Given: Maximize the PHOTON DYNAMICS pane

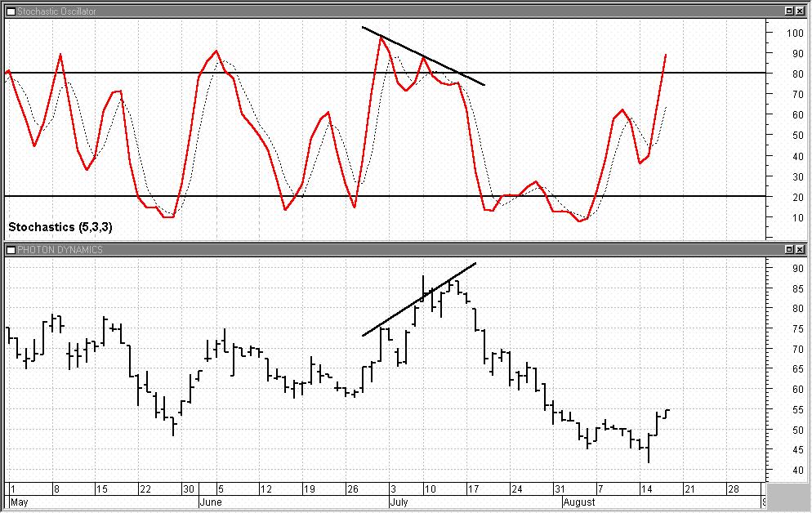Looking at the screenshot, I should pos(788,249).
